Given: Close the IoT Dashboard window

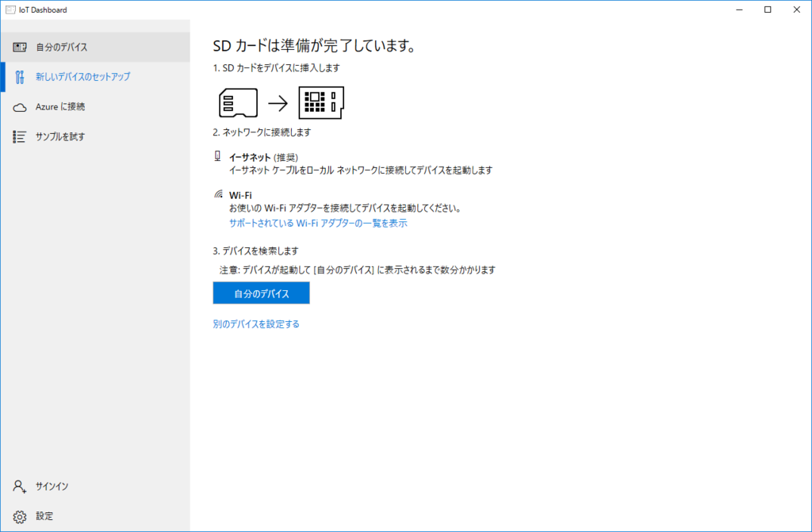Looking at the screenshot, I should 796,10.
